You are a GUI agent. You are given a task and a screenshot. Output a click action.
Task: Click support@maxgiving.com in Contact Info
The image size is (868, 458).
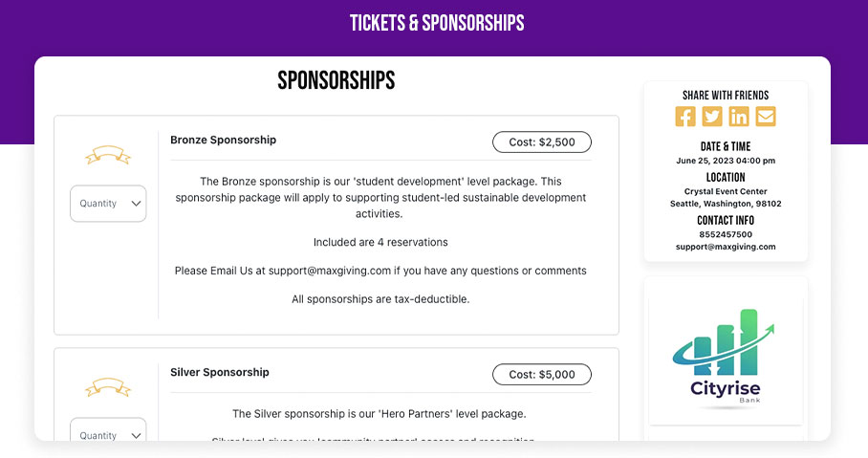(x=726, y=247)
